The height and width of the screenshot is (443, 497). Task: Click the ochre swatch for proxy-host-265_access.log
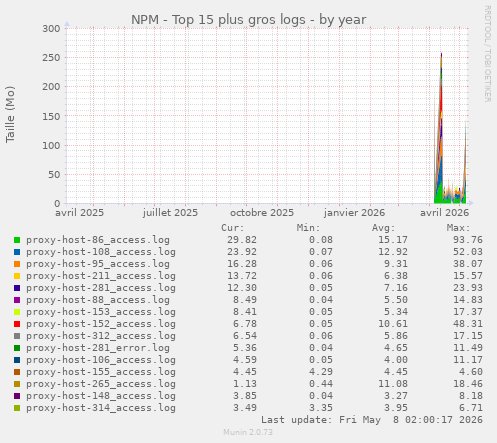point(17,384)
